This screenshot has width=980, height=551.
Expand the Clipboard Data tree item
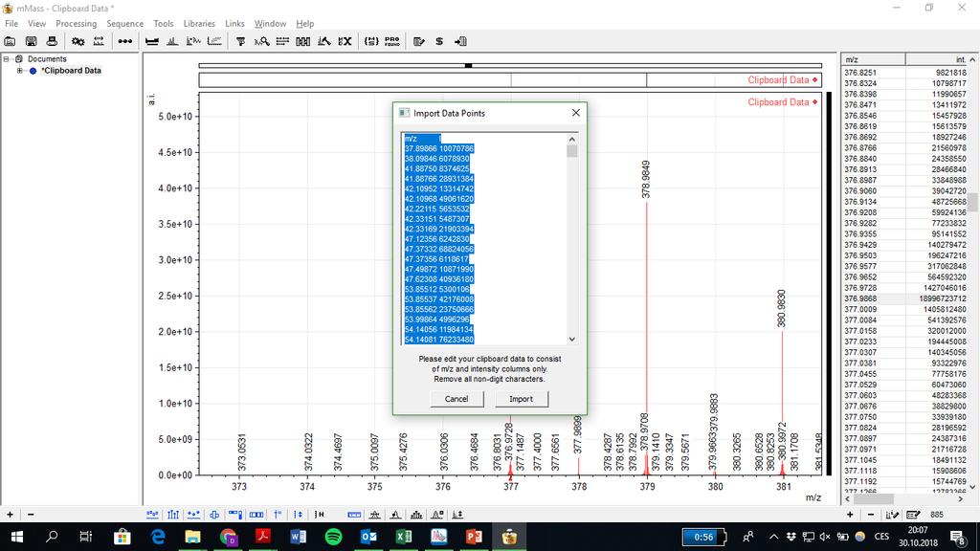point(19,71)
